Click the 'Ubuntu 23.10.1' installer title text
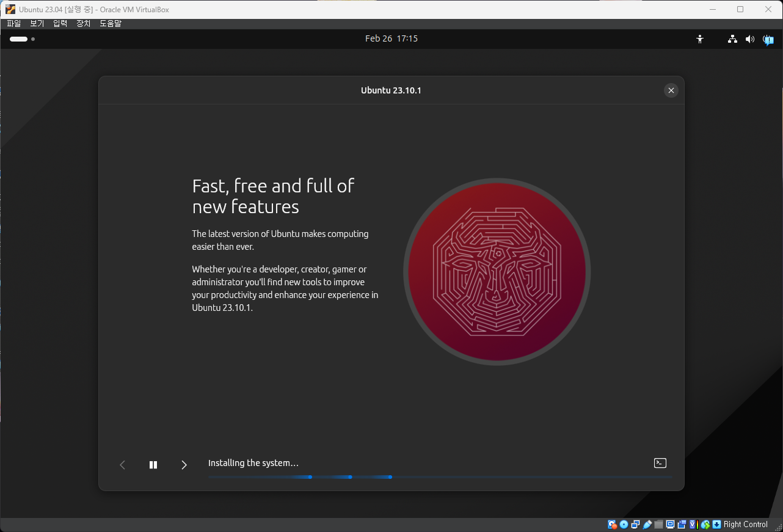 pos(391,90)
